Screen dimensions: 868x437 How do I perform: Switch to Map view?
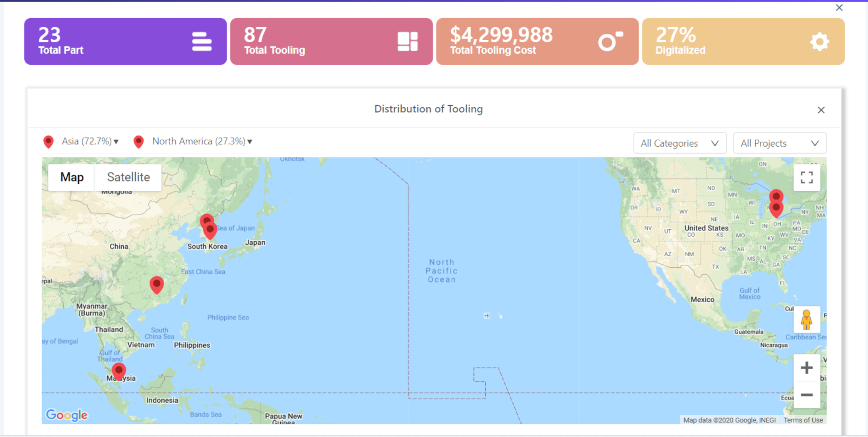tap(72, 177)
